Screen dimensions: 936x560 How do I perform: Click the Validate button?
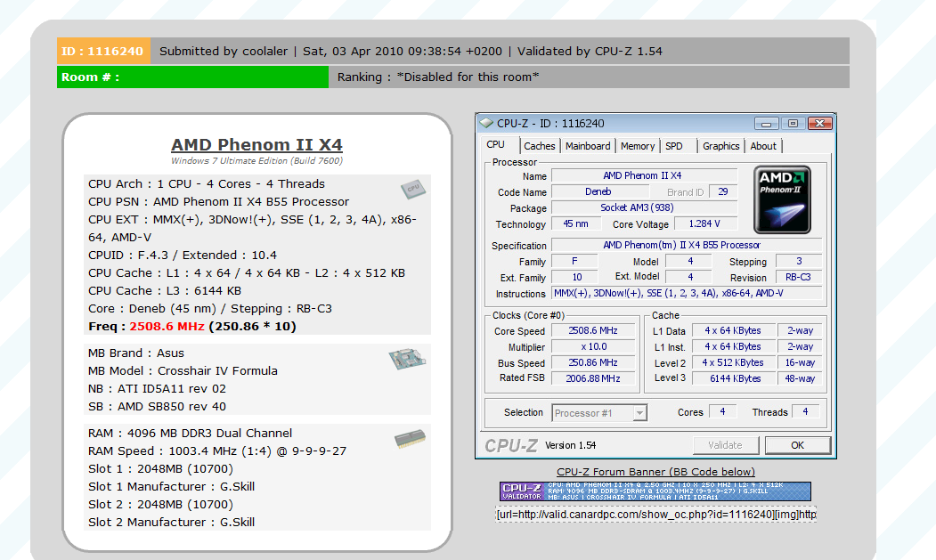tap(725, 445)
